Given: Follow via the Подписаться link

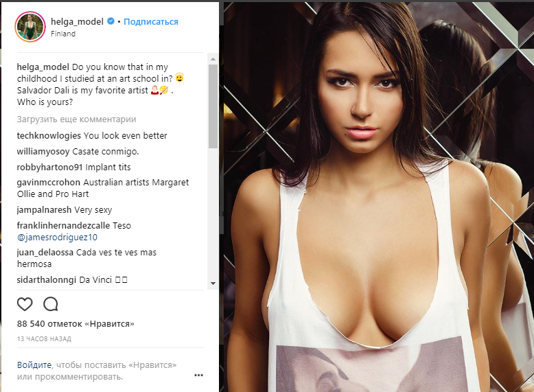Looking at the screenshot, I should [151, 21].
